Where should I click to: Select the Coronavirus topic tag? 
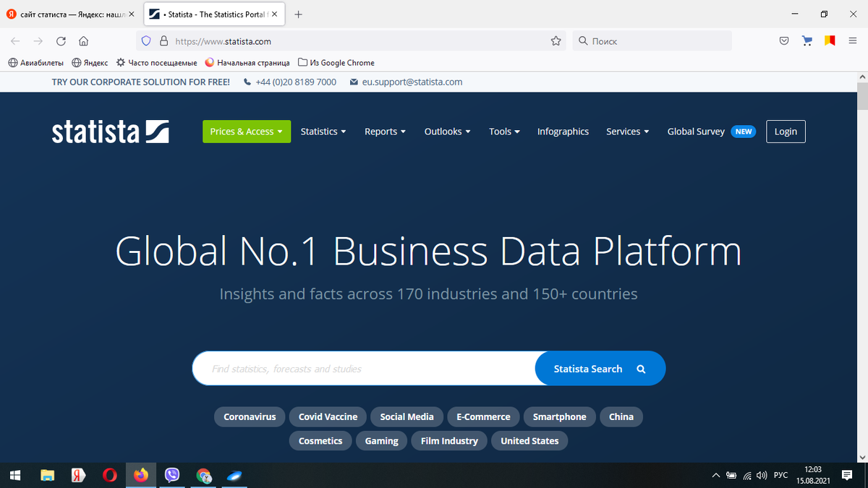pos(250,417)
